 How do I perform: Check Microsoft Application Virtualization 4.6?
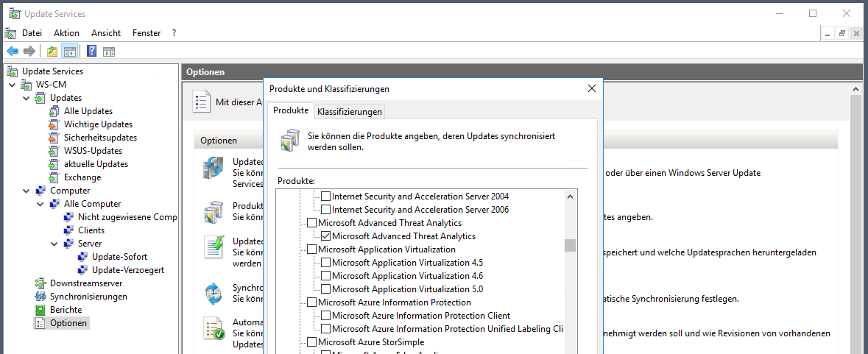pos(326,276)
